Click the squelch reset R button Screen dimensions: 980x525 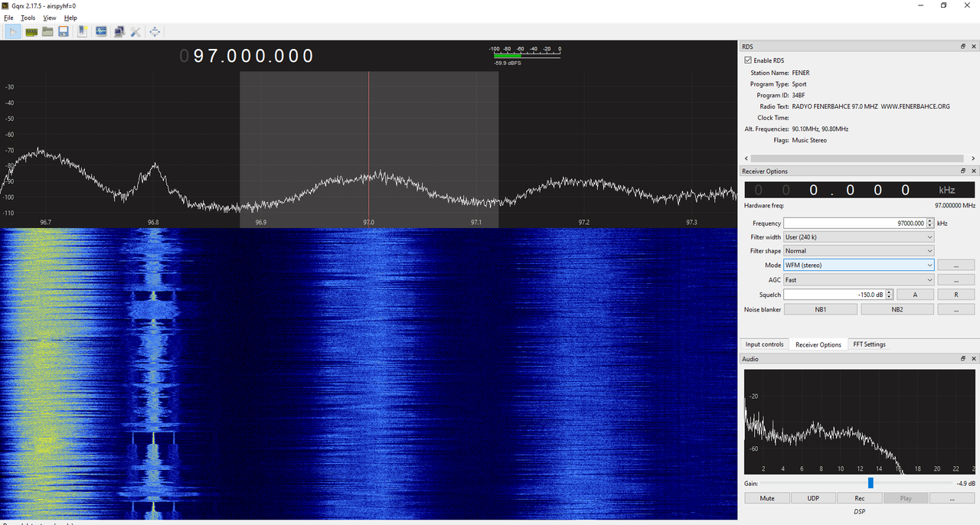[956, 295]
